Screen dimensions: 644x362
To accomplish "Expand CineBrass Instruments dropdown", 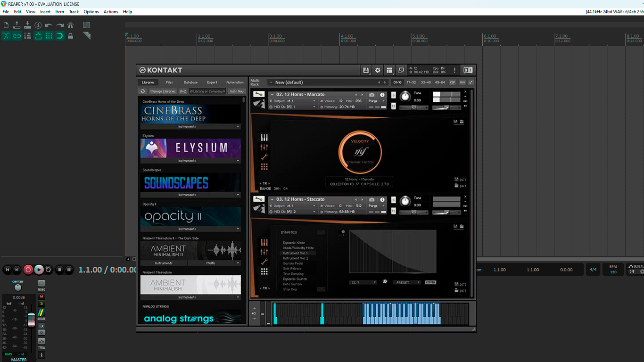I will click(x=238, y=126).
